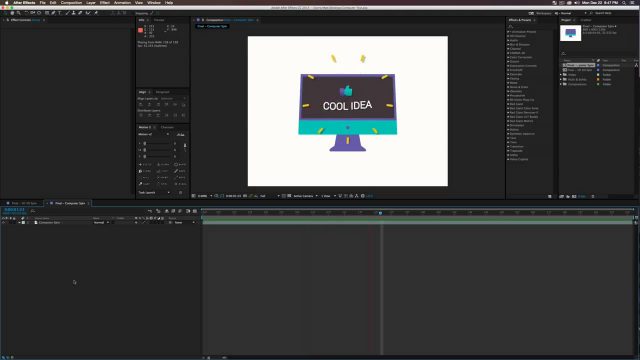Select the Rotation tool

click(26, 13)
